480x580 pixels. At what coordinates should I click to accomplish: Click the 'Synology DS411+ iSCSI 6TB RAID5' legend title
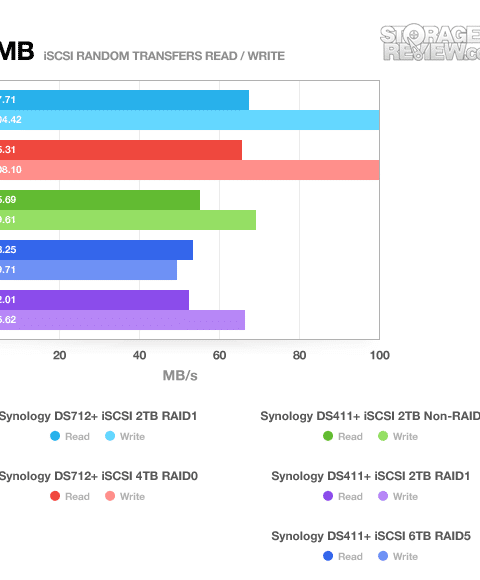click(371, 536)
